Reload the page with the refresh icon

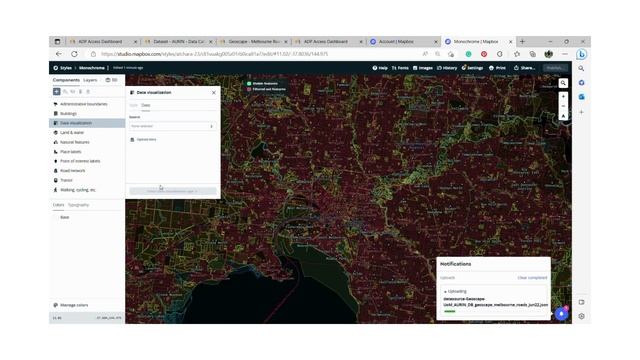74,54
